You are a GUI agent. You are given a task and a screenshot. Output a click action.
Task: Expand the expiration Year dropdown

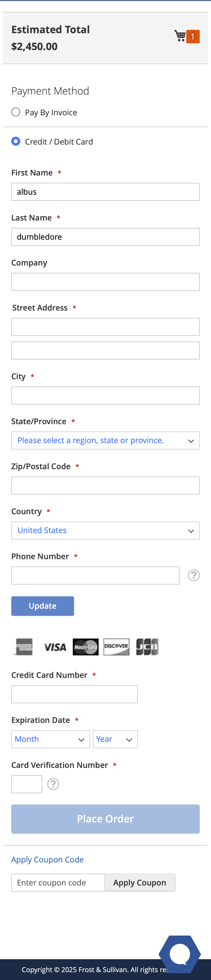point(115,739)
